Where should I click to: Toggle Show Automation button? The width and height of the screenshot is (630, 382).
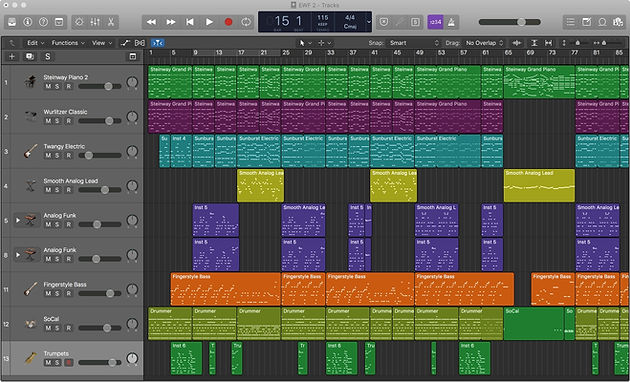(x=125, y=43)
